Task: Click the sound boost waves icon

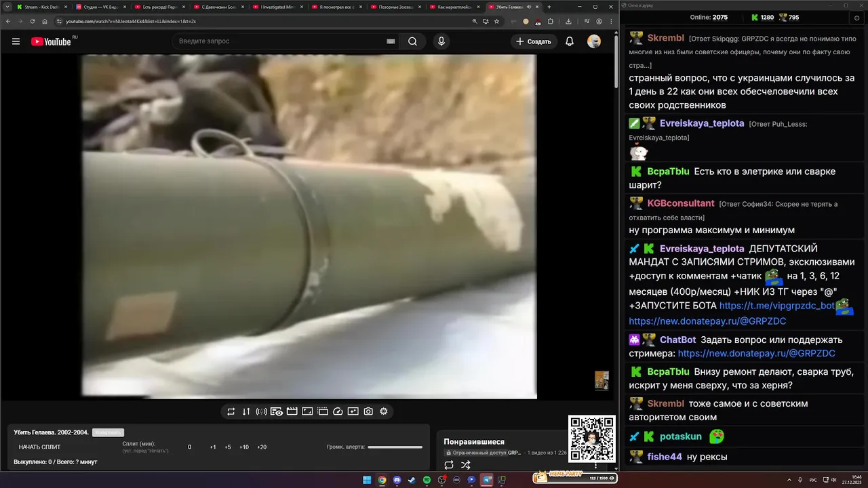Action: pos(261,411)
